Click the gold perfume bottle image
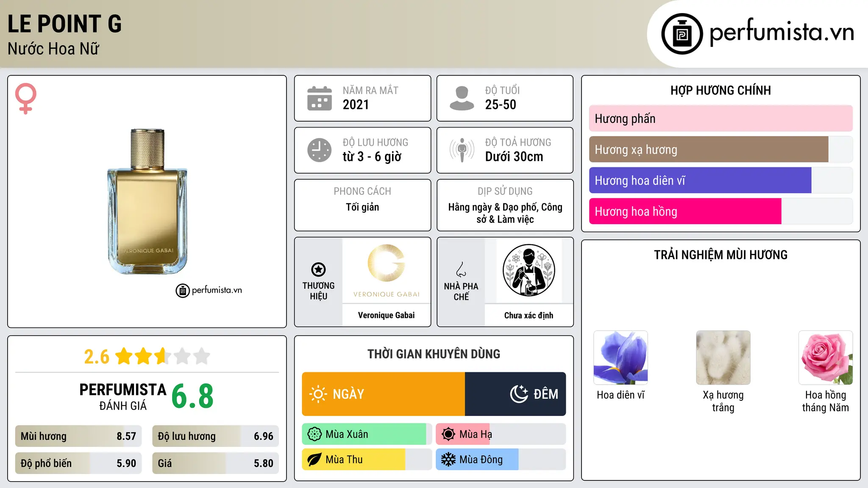 click(x=147, y=201)
